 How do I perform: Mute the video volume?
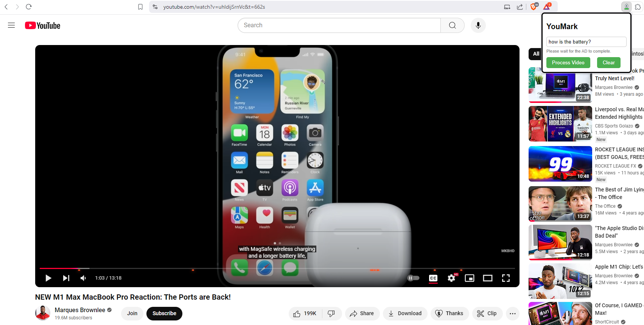coord(83,278)
